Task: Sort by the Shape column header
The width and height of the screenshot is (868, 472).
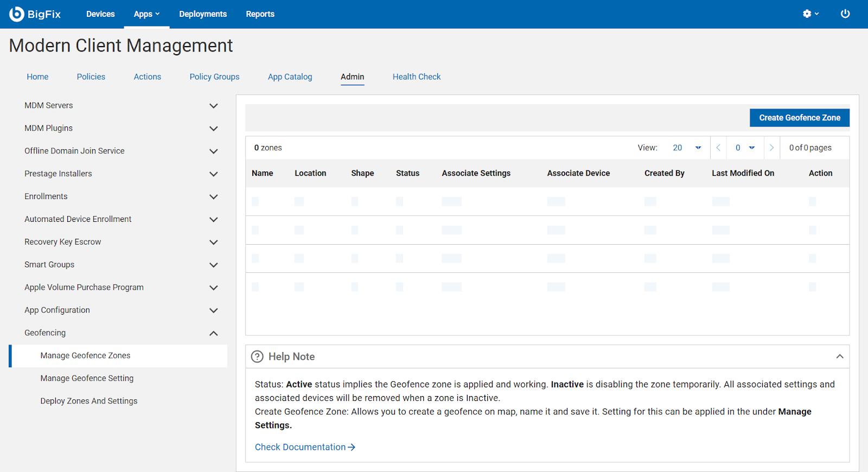Action: pyautogui.click(x=362, y=173)
